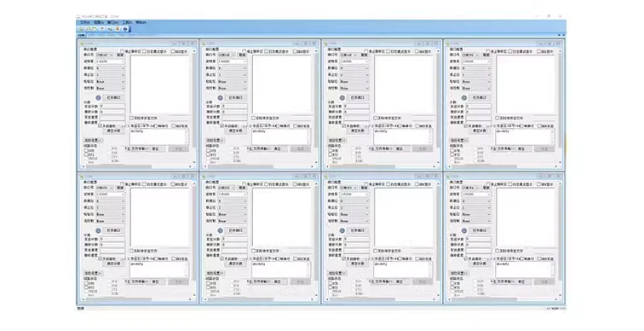Screen dimensions: 644x331
Task: Click round status indicator in bottom-right window
Action: point(464,230)
